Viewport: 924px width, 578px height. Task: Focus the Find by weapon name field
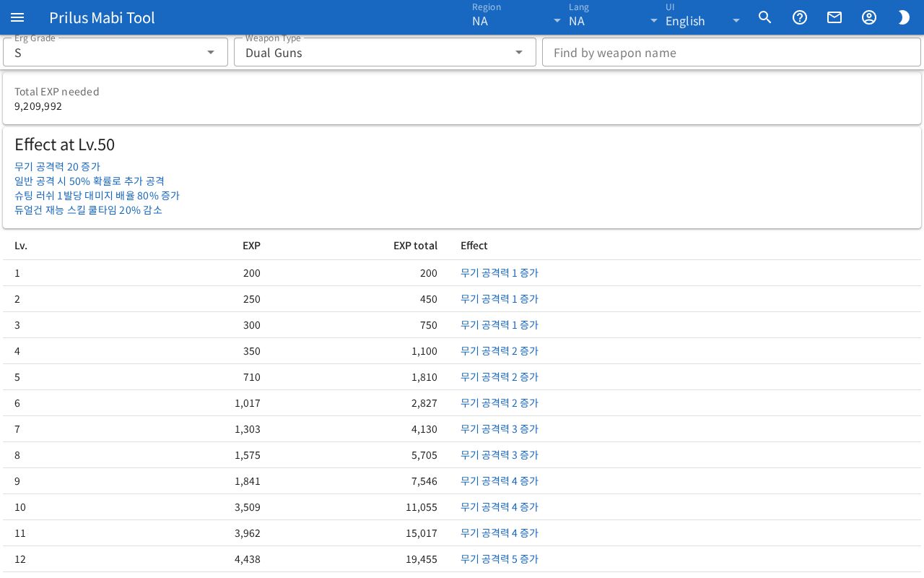click(731, 52)
